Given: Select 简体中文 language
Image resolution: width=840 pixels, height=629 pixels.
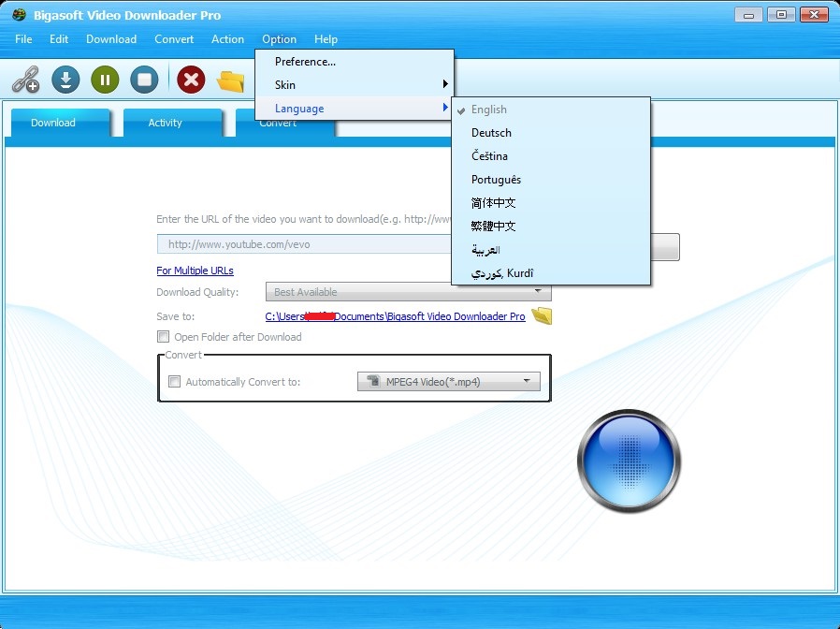Looking at the screenshot, I should tap(551, 203).
